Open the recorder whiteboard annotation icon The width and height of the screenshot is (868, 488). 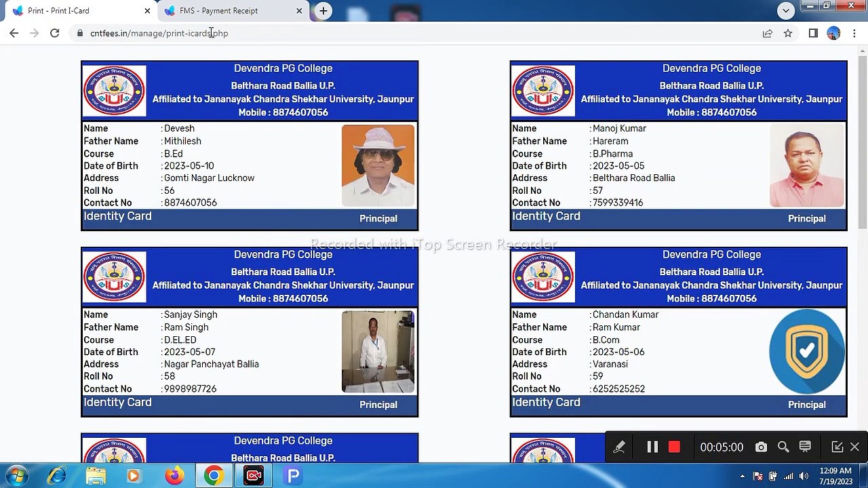[805, 447]
